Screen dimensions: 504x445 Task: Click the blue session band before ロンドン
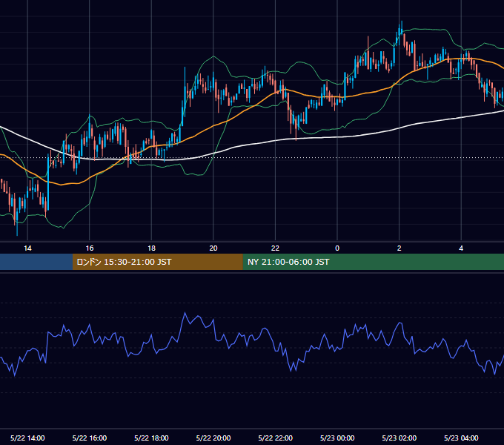pyautogui.click(x=36, y=262)
